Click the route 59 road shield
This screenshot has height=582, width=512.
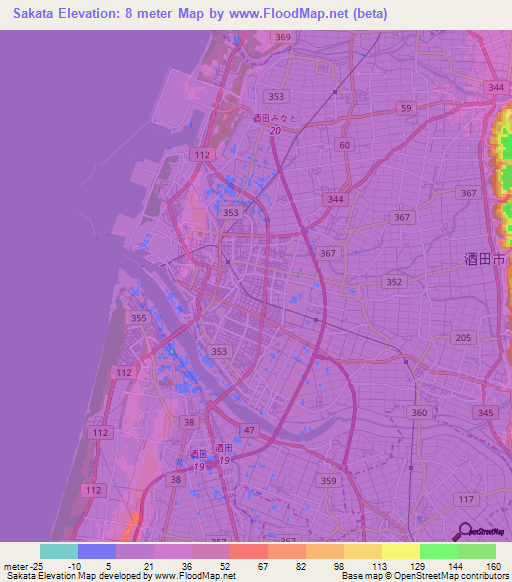pyautogui.click(x=406, y=108)
